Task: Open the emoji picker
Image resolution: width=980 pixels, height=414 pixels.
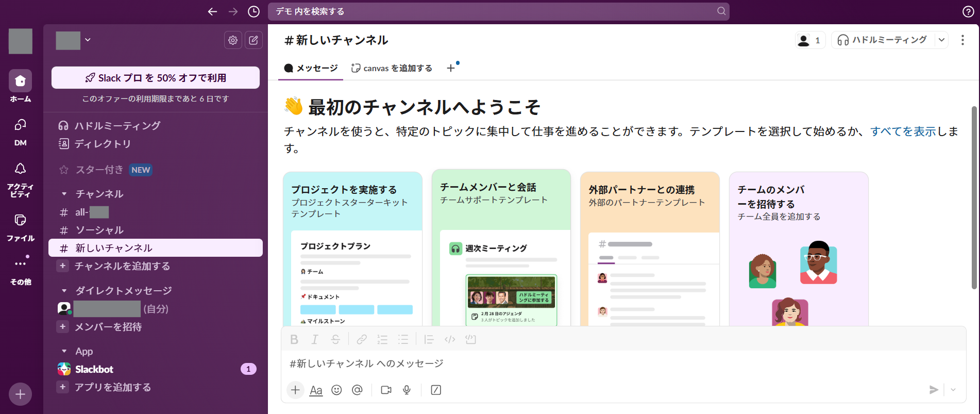Action: 336,390
